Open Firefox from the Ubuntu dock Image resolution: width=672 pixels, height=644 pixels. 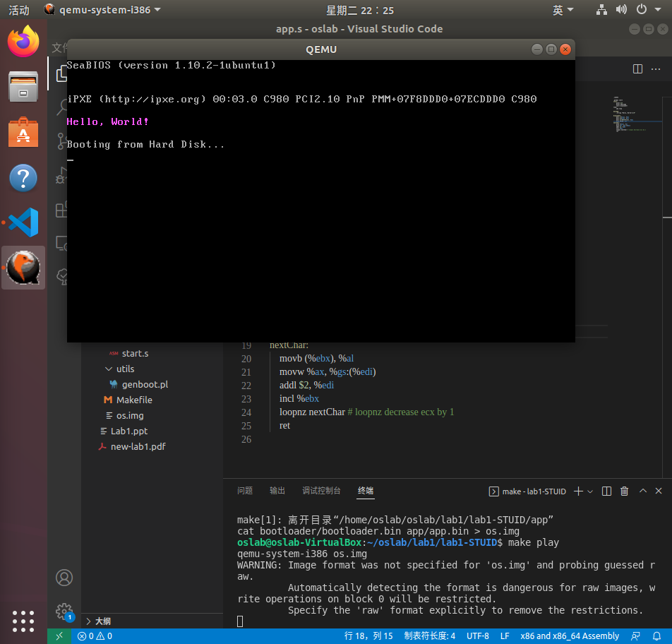pyautogui.click(x=23, y=41)
